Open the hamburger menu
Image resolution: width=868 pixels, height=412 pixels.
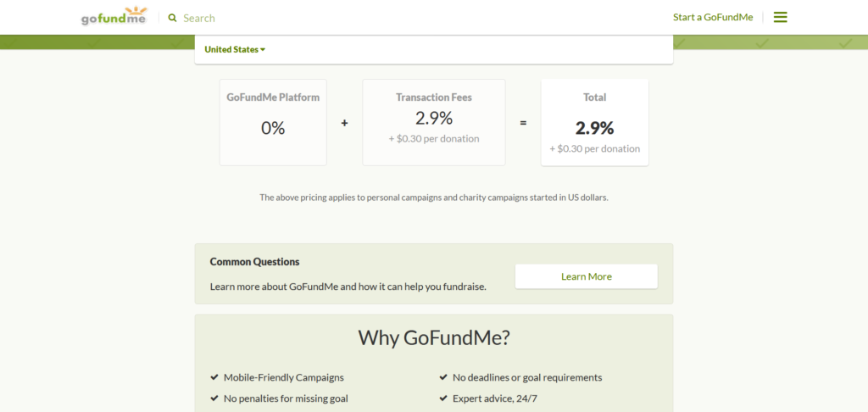pos(780,17)
